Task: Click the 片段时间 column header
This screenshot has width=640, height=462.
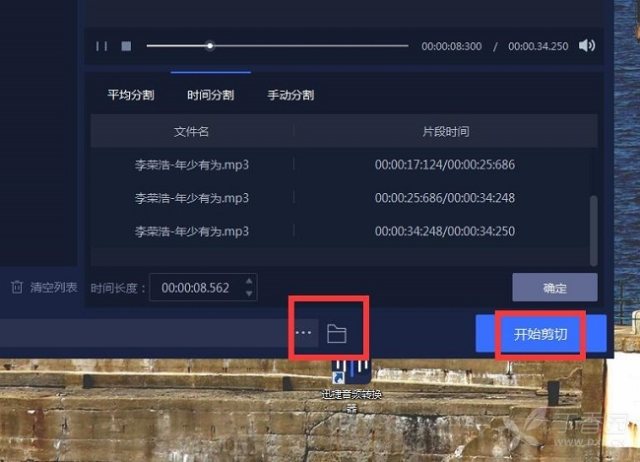Action: 445,132
